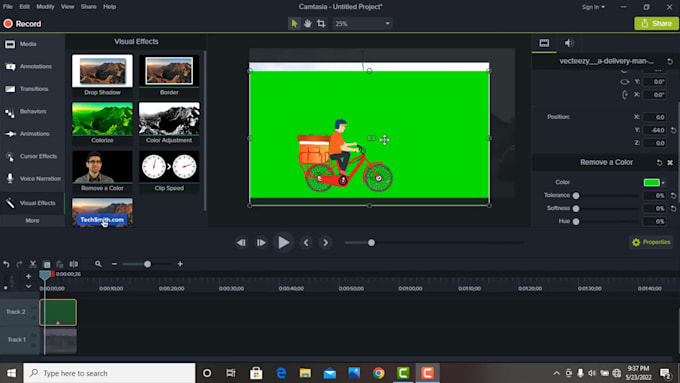680x383 pixels.
Task: Click the Properties button
Action: [651, 242]
